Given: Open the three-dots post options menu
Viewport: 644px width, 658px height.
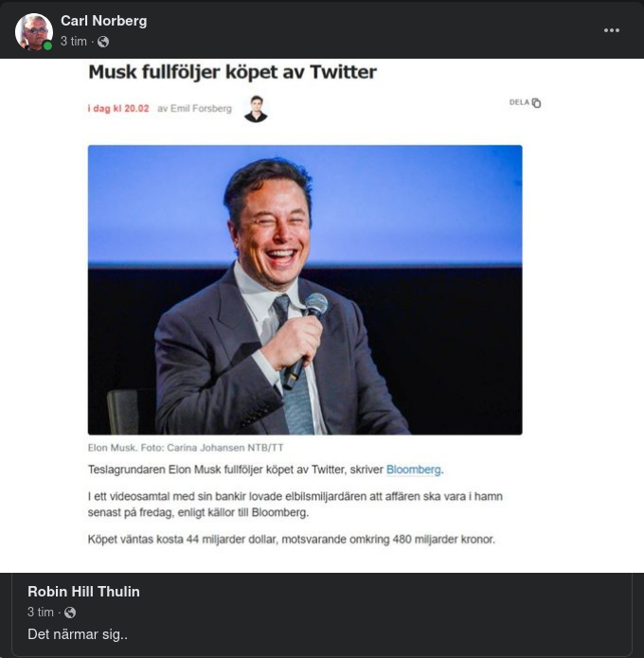Looking at the screenshot, I should pos(612,30).
